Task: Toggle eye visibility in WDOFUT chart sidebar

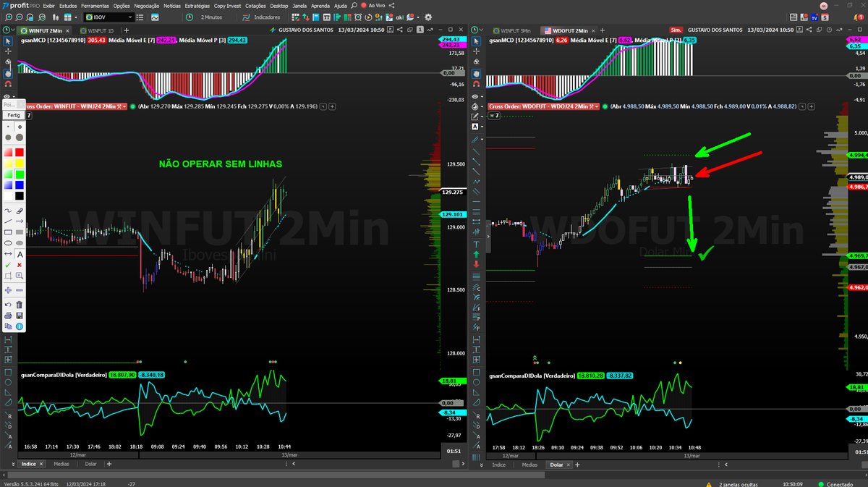Action: (x=476, y=95)
